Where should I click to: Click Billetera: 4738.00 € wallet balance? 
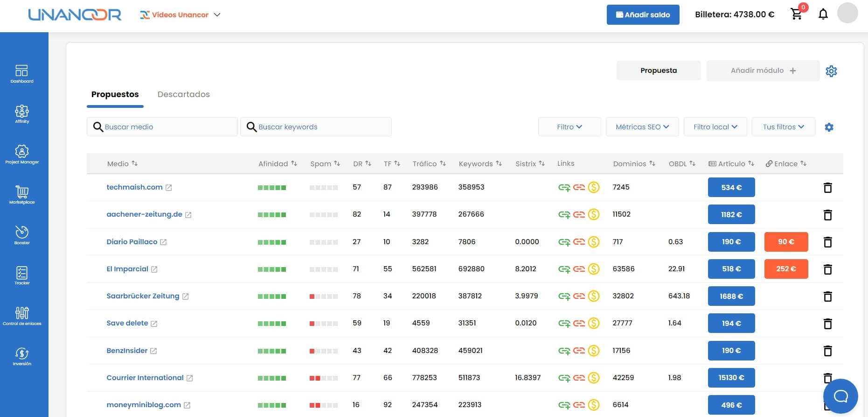click(x=735, y=14)
